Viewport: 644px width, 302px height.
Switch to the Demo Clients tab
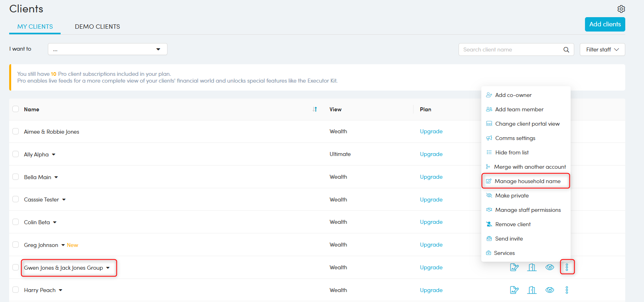pos(97,27)
